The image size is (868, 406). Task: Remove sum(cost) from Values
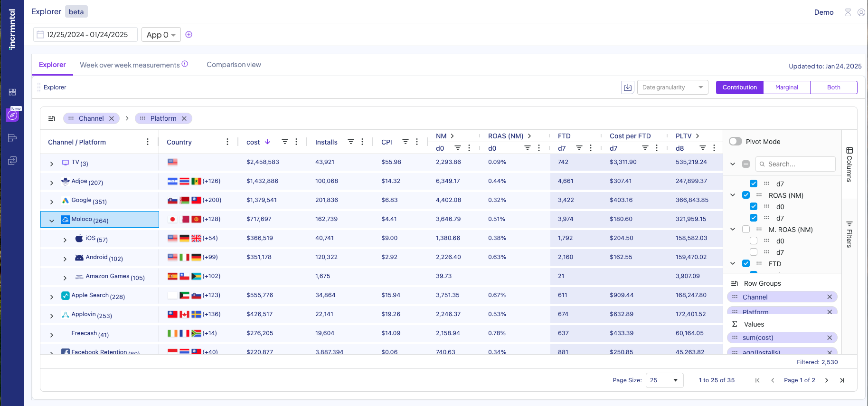tap(830, 338)
